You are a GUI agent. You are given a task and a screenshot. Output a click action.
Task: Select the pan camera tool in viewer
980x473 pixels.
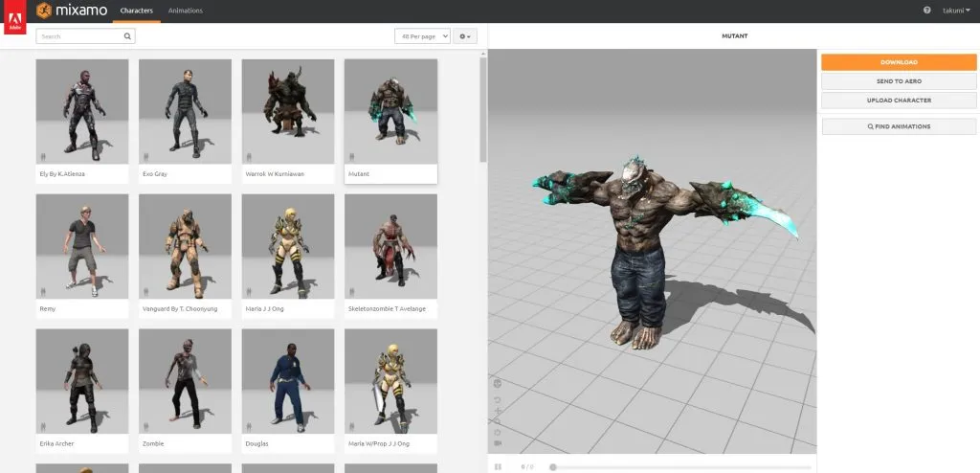pyautogui.click(x=498, y=411)
